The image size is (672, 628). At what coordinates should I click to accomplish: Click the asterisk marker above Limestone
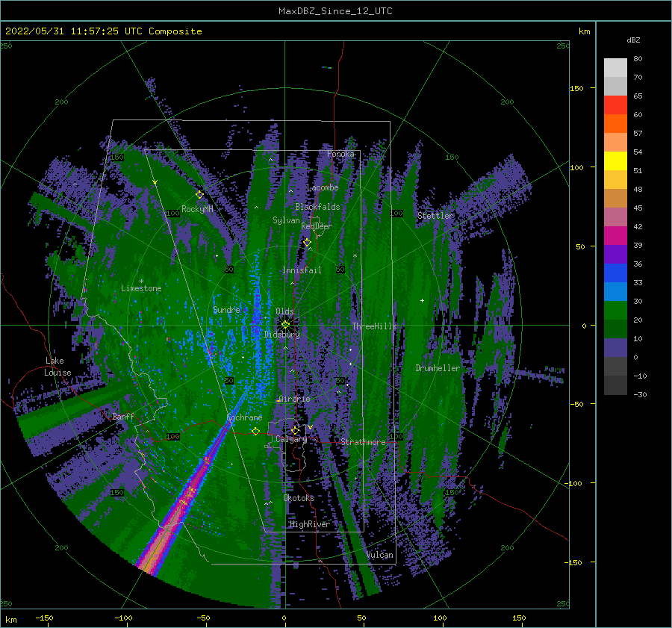coord(141,282)
